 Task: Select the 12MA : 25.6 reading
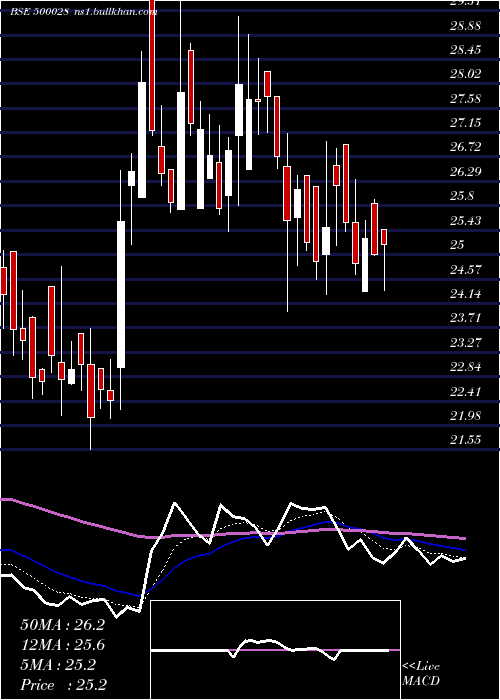(x=62, y=645)
